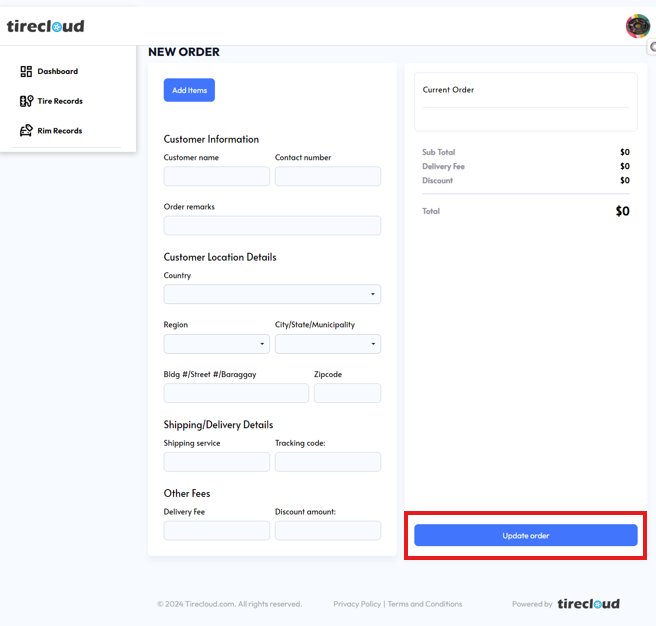
Task: Open Tire Records menu item
Action: pyautogui.click(x=60, y=101)
